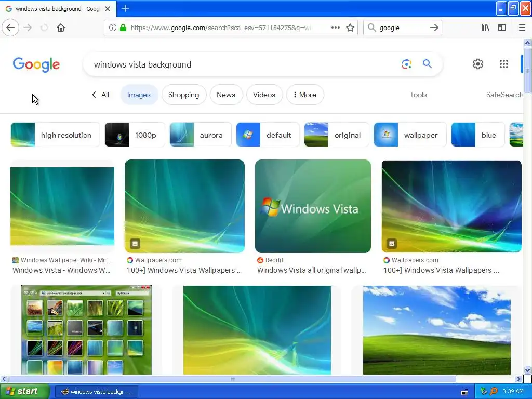Click the horizontal scrollbar thumb
The image size is (532, 399).
233,379
